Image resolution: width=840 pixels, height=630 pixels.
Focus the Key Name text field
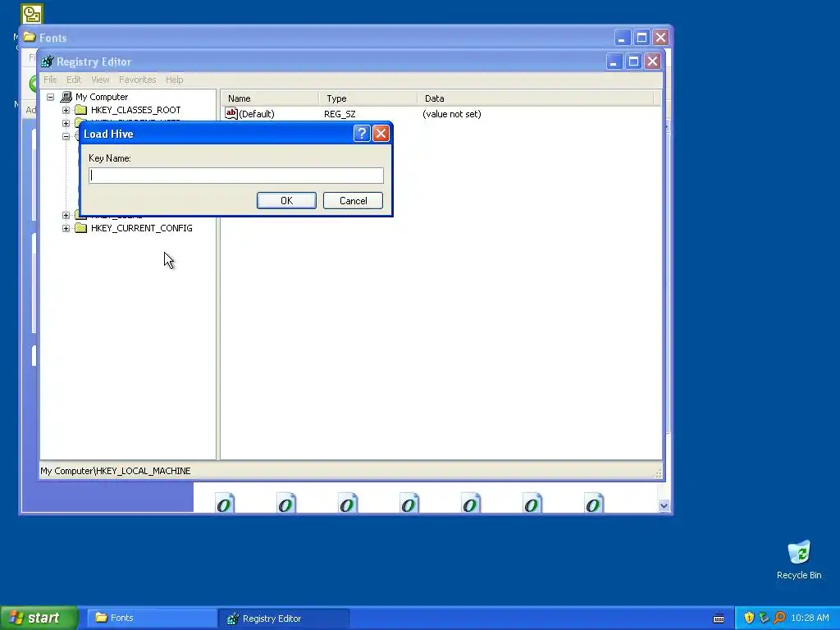tap(236, 176)
